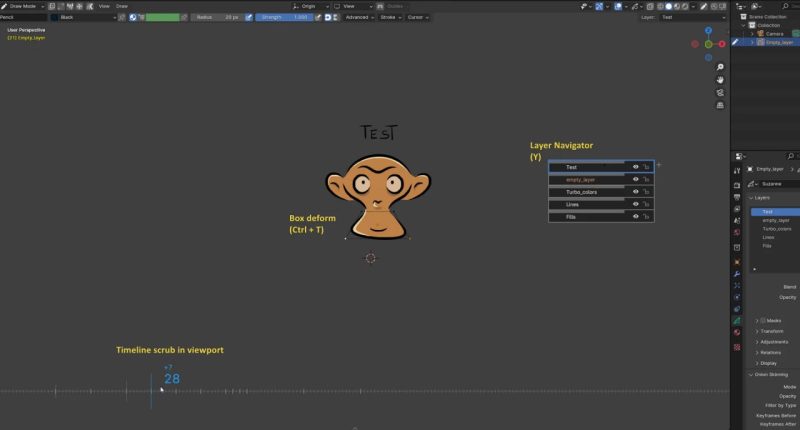Viewport: 800px width, 430px height.
Task: Select the Lines layer in properties list
Action: (768, 237)
